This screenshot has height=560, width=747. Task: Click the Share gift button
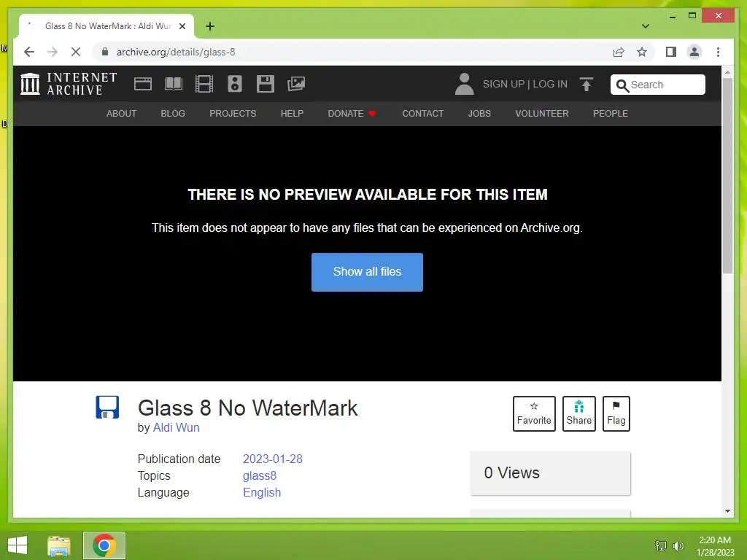point(578,413)
